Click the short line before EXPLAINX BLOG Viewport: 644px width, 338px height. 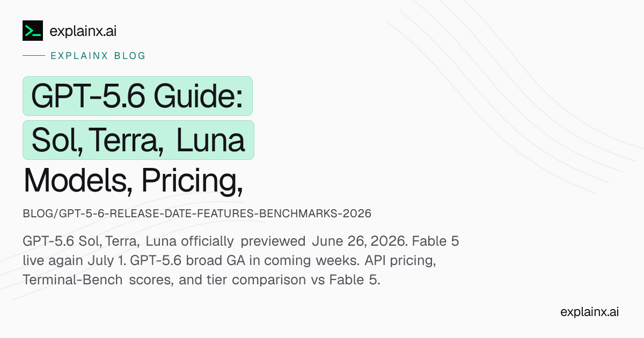click(x=33, y=56)
